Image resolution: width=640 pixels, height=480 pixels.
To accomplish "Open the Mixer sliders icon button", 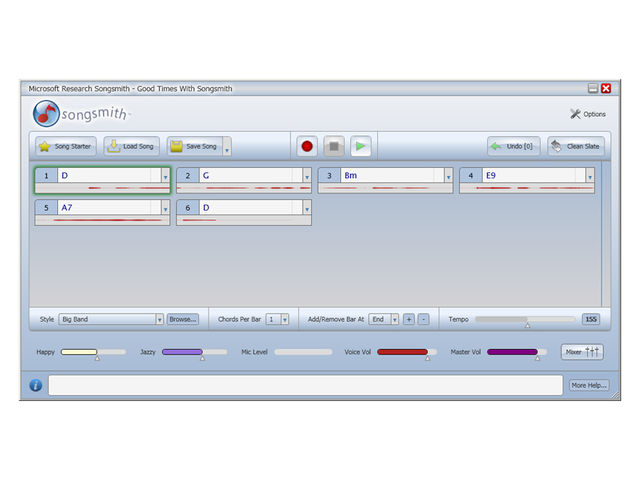I will click(582, 351).
